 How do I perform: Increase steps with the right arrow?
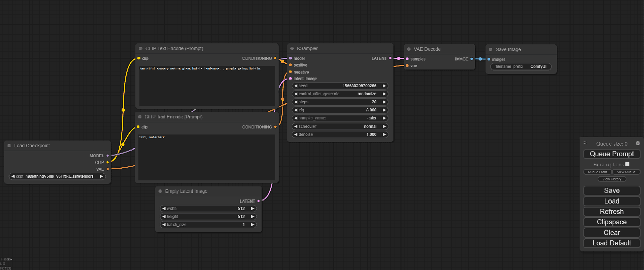click(385, 102)
